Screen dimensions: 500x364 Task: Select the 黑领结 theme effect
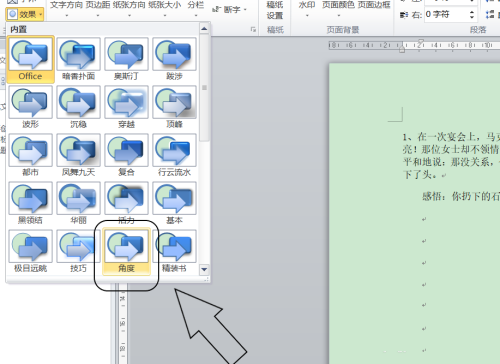[x=30, y=203]
